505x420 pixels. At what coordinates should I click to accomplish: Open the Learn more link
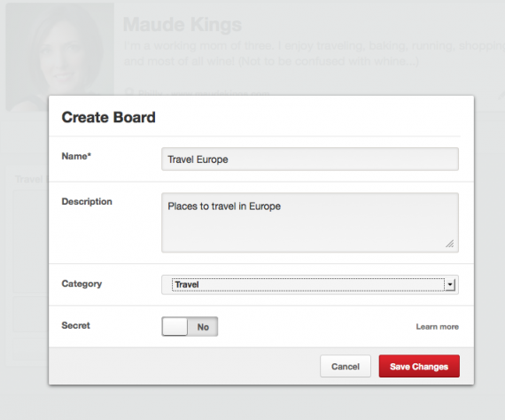[437, 327]
